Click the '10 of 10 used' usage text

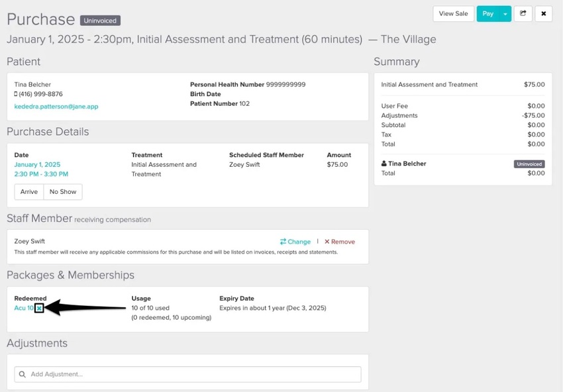point(150,308)
